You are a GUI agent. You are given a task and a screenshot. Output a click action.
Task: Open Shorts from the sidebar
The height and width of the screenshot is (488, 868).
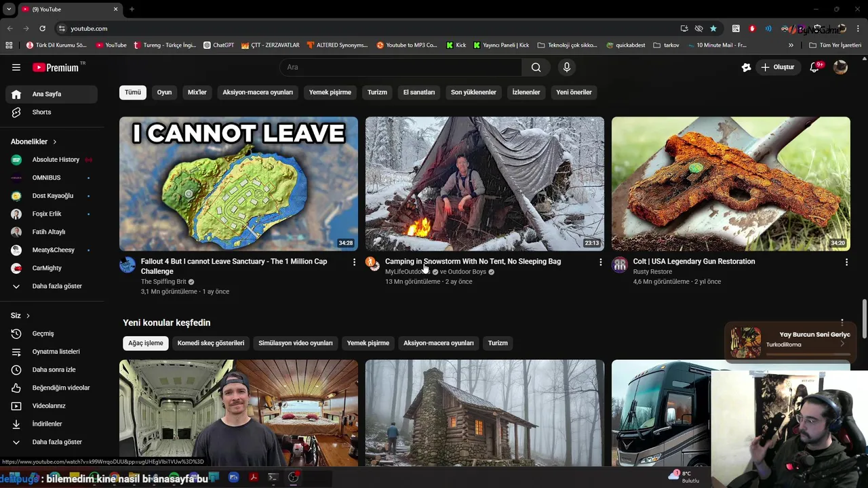pos(52,112)
